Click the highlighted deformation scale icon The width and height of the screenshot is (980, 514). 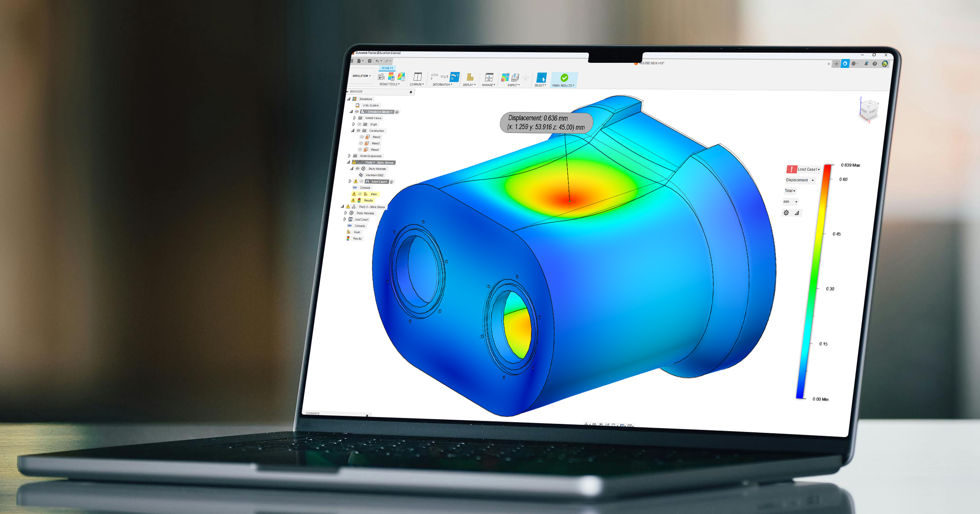click(x=455, y=77)
